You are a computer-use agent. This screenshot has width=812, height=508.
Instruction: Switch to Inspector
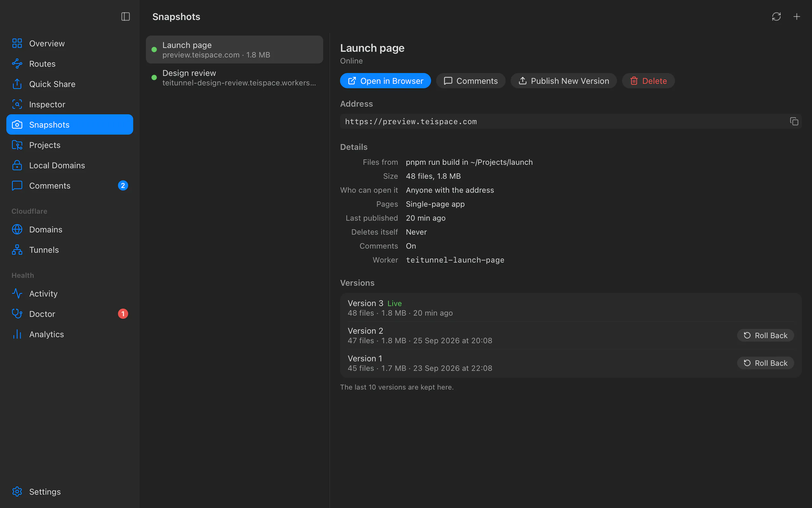click(70, 104)
